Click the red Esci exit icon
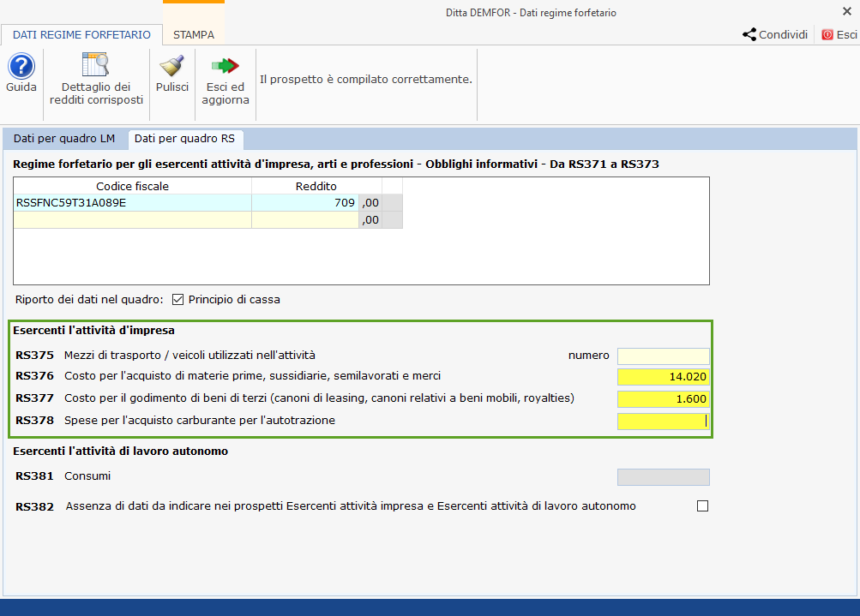This screenshot has width=860, height=616. [x=827, y=35]
